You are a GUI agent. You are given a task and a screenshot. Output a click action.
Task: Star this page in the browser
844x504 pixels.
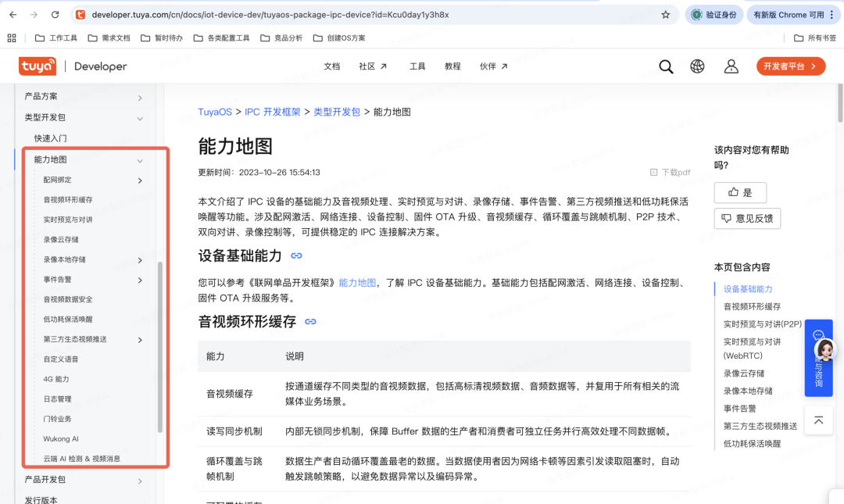(x=665, y=14)
